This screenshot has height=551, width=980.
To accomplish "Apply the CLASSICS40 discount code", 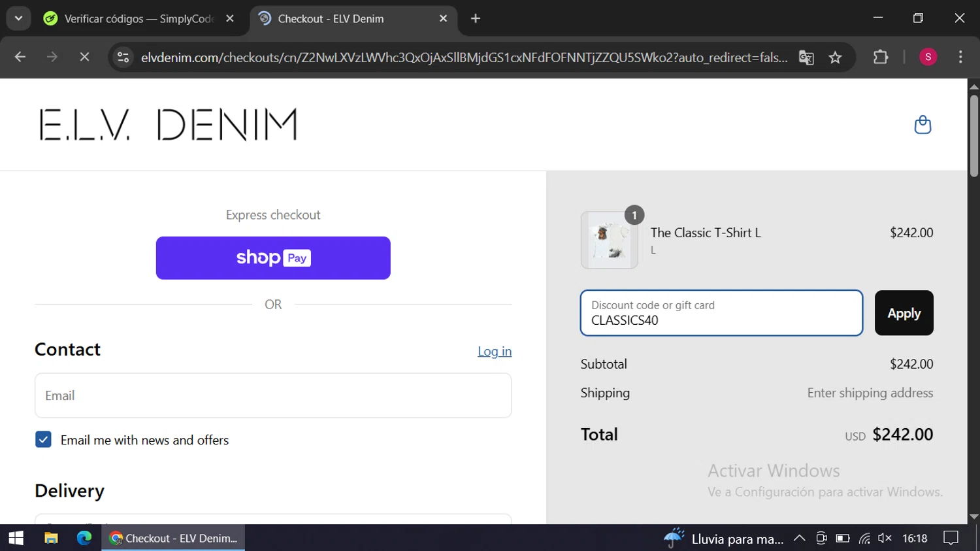I will coord(904,313).
